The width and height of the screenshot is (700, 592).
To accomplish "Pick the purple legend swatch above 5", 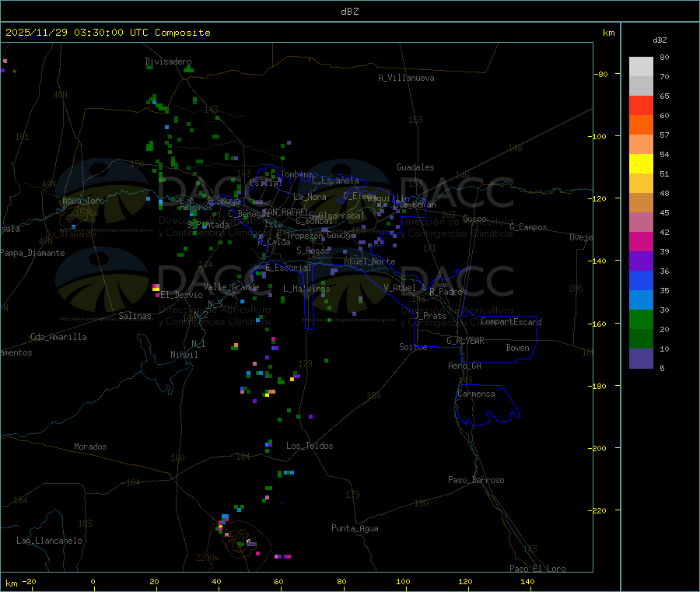I will [x=641, y=358].
